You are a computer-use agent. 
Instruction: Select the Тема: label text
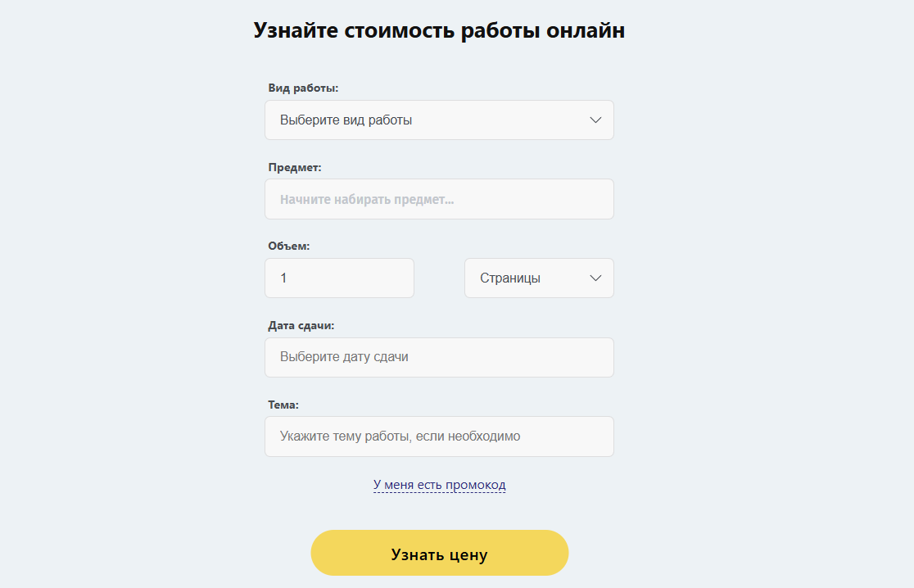(283, 405)
